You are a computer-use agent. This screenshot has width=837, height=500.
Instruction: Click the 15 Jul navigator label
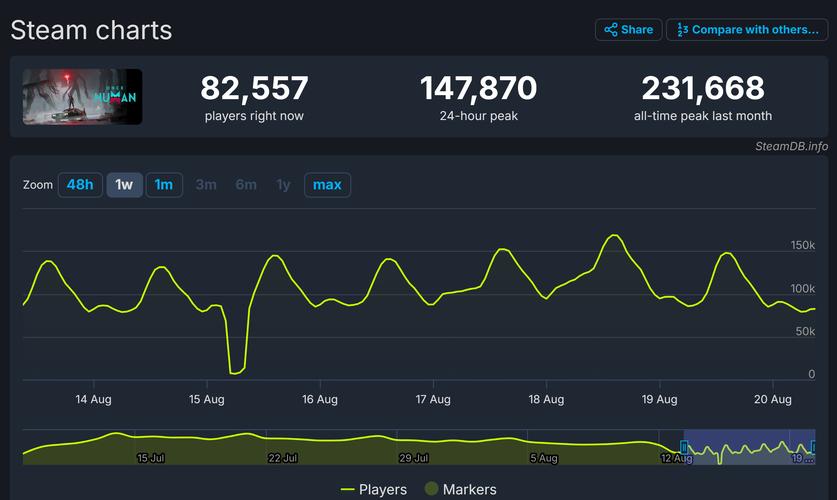(x=151, y=458)
